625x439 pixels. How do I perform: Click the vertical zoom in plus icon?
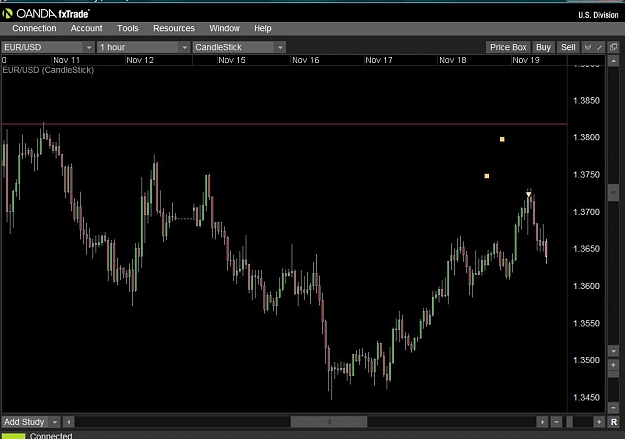tap(613, 365)
